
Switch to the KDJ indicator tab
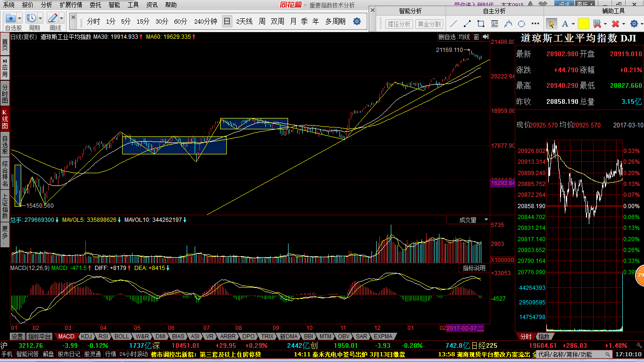click(x=86, y=337)
